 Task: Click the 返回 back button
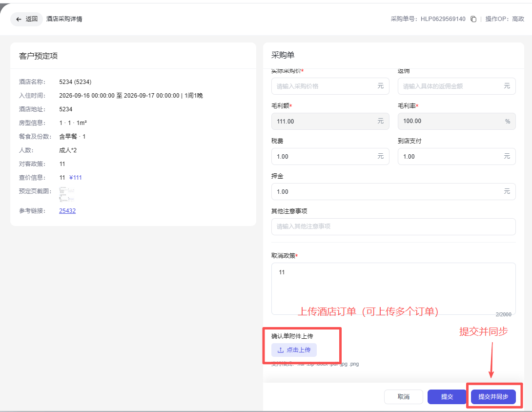(26, 19)
